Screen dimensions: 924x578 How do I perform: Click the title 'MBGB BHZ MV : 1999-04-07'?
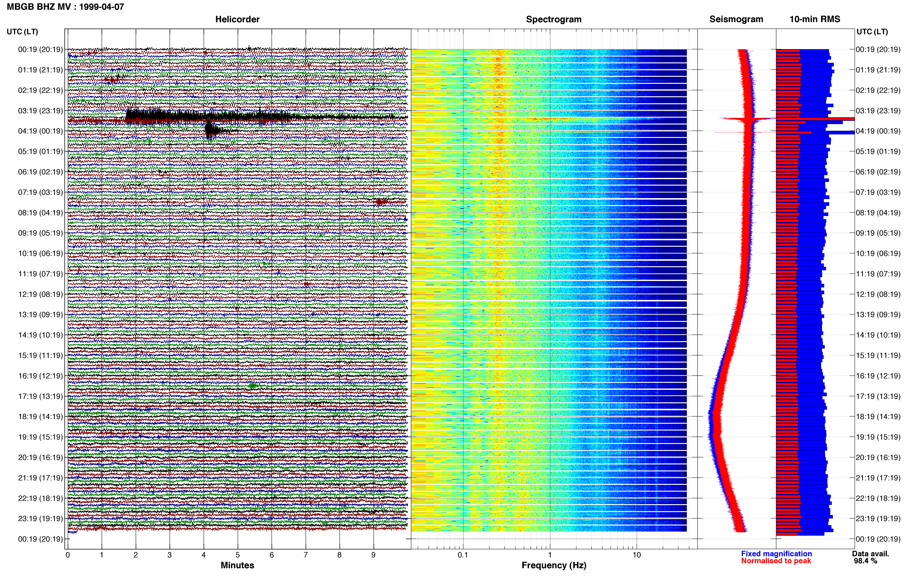pos(65,6)
